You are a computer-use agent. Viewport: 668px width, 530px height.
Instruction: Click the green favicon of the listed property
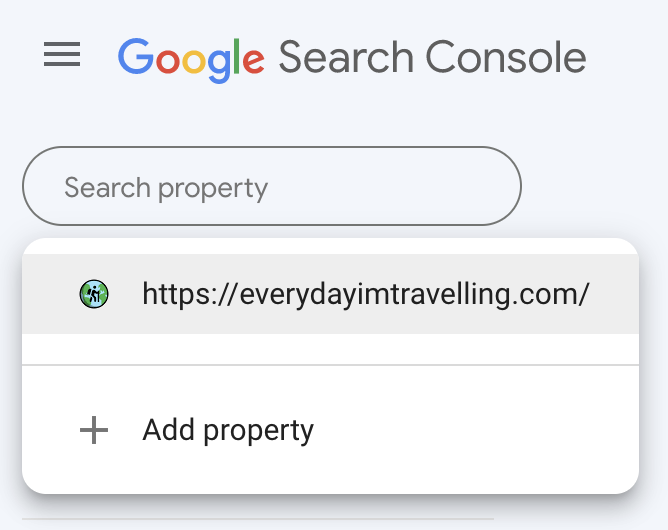click(x=94, y=294)
